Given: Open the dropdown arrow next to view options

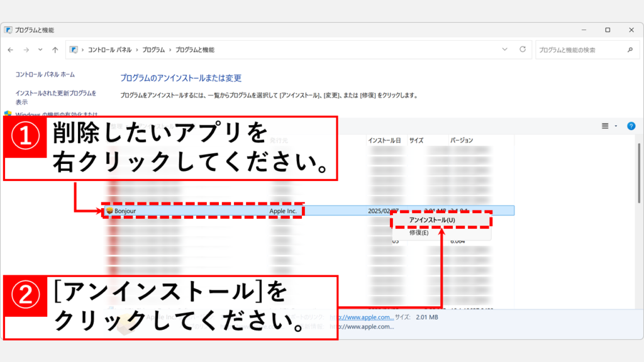Looking at the screenshot, I should pyautogui.click(x=616, y=126).
